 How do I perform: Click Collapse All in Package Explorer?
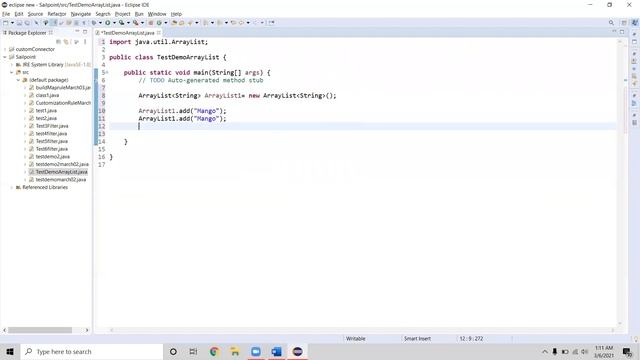pyautogui.click(x=59, y=42)
